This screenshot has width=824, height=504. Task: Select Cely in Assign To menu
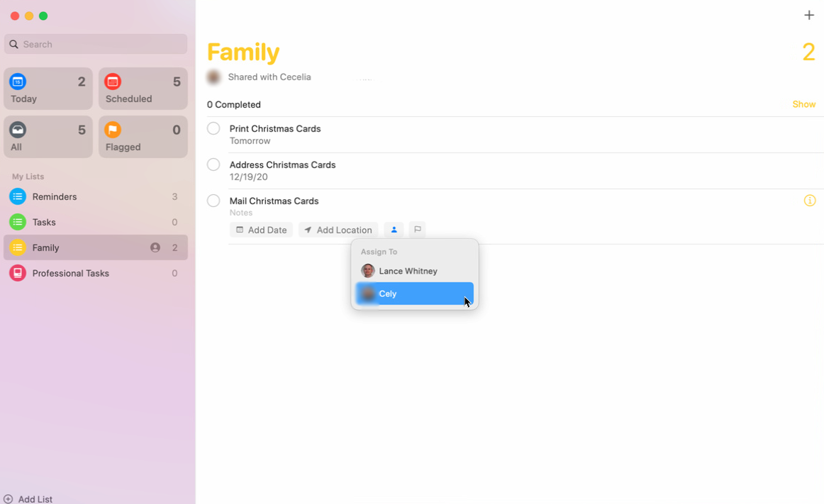click(x=414, y=293)
